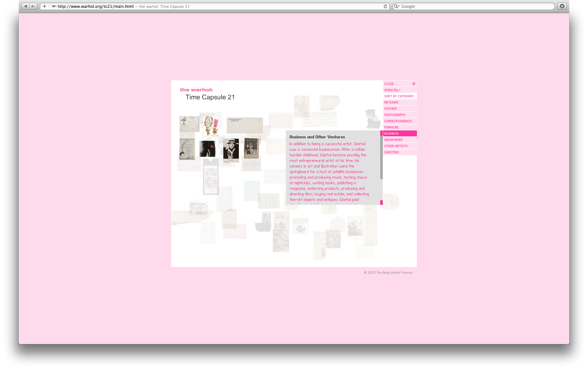Image resolution: width=588 pixels, height=370 pixels.
Task: Click the gray scrollbar thumb of text panel
Action: [x=382, y=157]
